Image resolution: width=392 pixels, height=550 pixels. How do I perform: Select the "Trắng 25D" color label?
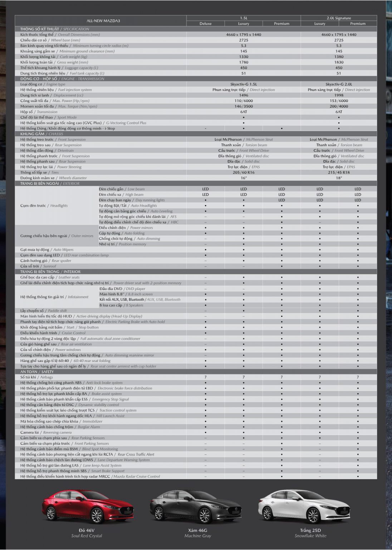310,530
